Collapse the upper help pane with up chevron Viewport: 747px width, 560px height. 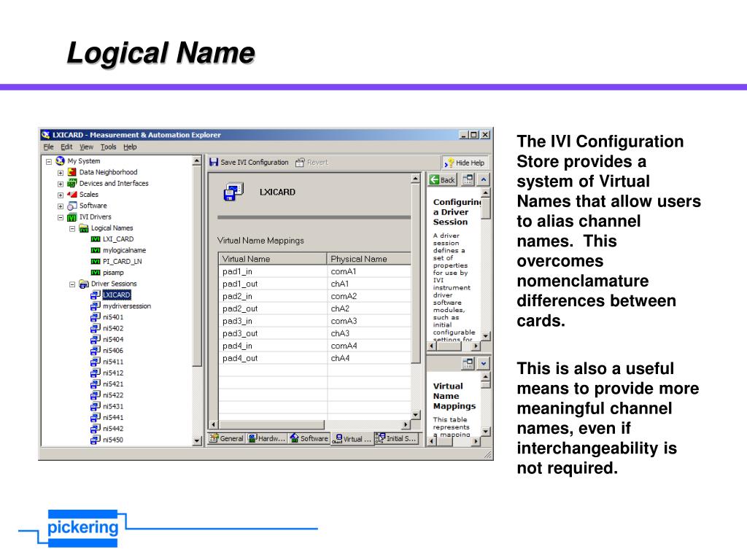tap(483, 179)
